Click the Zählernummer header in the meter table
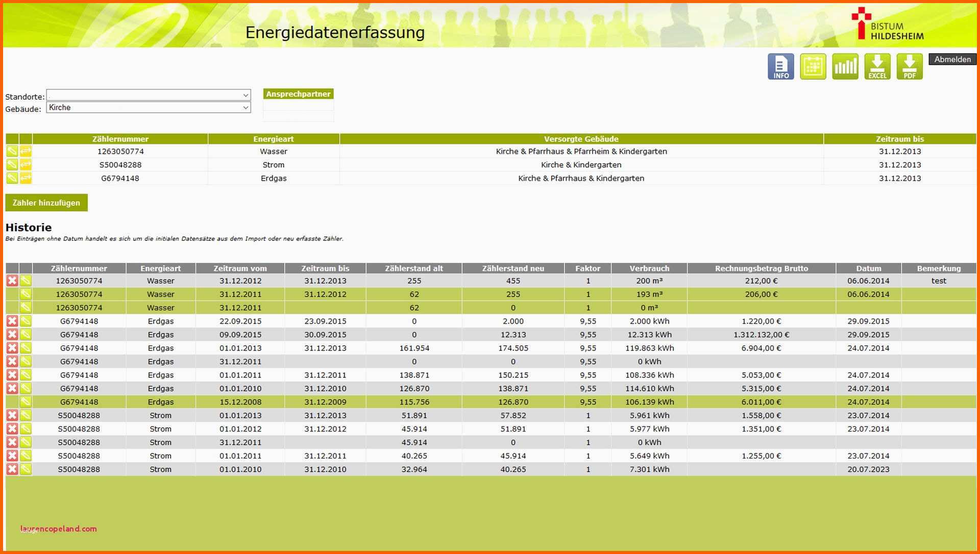Image resolution: width=980 pixels, height=554 pixels. pos(120,139)
